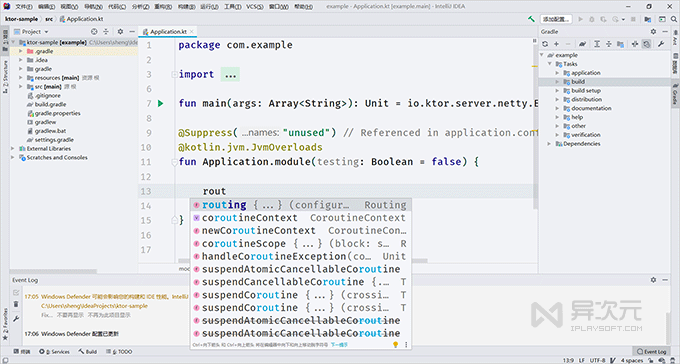
Task: Expand the External Libraries node
Action: click(13, 148)
